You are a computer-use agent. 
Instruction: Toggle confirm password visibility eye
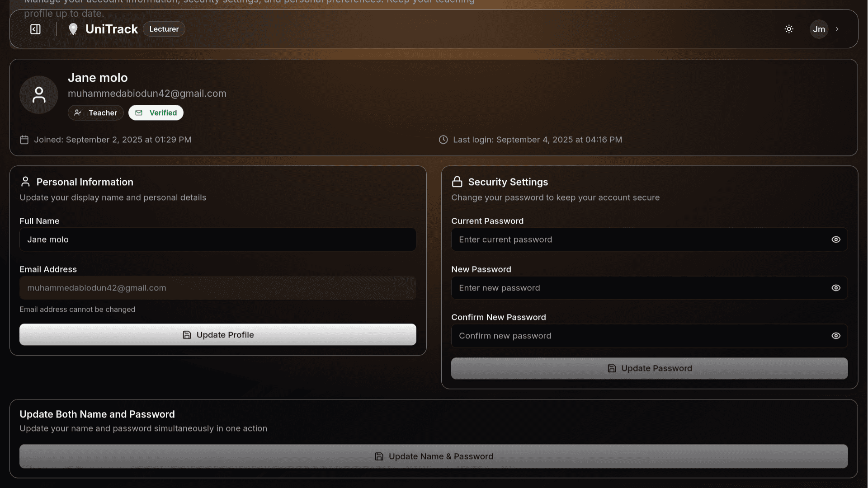[x=836, y=336]
